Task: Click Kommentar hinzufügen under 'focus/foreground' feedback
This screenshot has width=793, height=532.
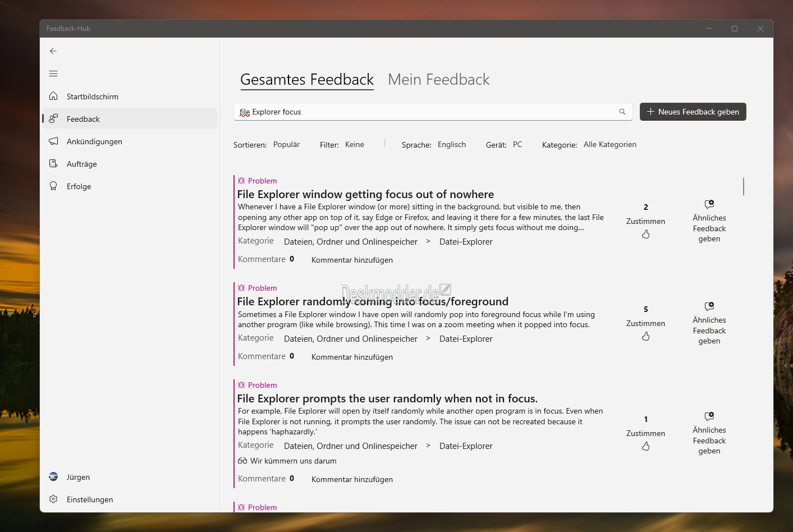Action: coord(352,357)
